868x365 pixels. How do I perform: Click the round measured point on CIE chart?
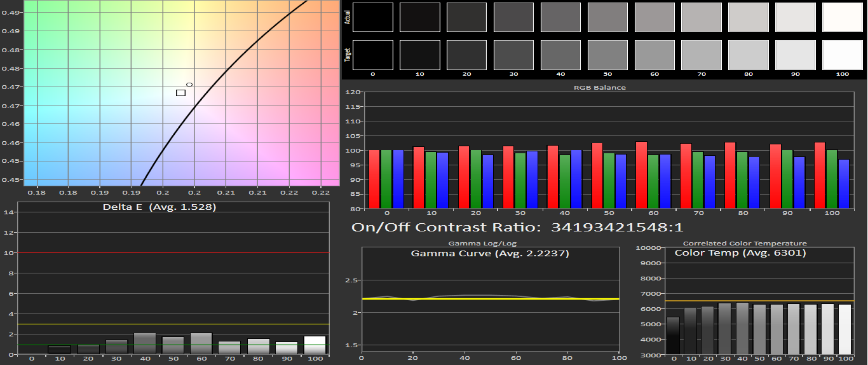189,85
